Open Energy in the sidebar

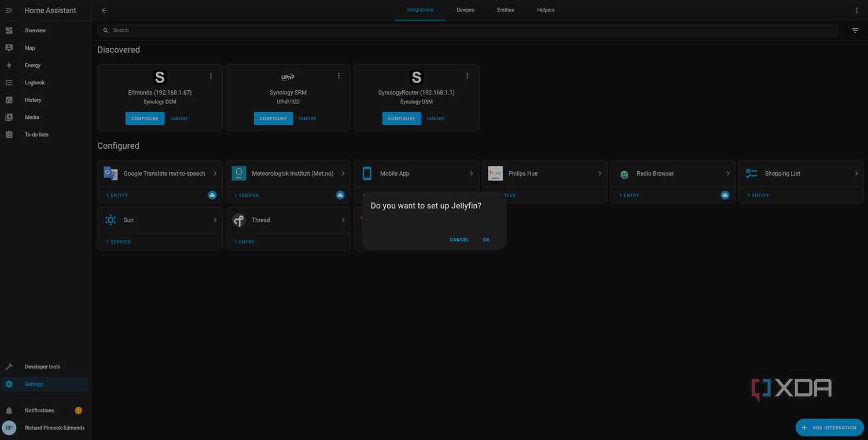click(x=45, y=65)
